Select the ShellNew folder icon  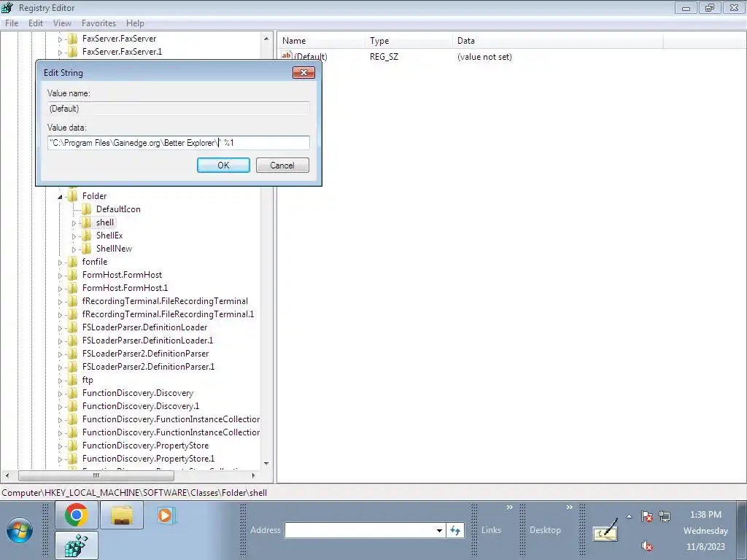86,249
